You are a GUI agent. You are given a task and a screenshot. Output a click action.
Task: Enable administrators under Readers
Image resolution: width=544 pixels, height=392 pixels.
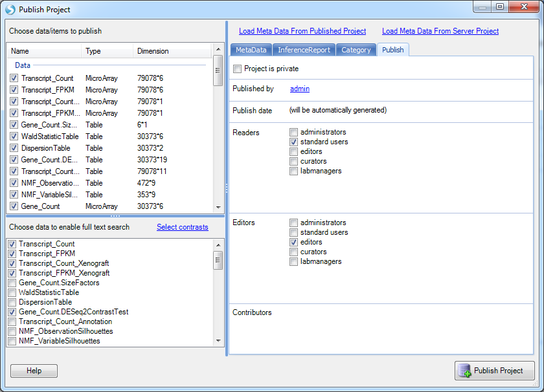293,132
